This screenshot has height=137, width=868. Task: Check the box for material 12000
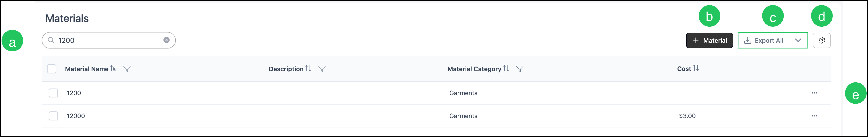[53, 116]
